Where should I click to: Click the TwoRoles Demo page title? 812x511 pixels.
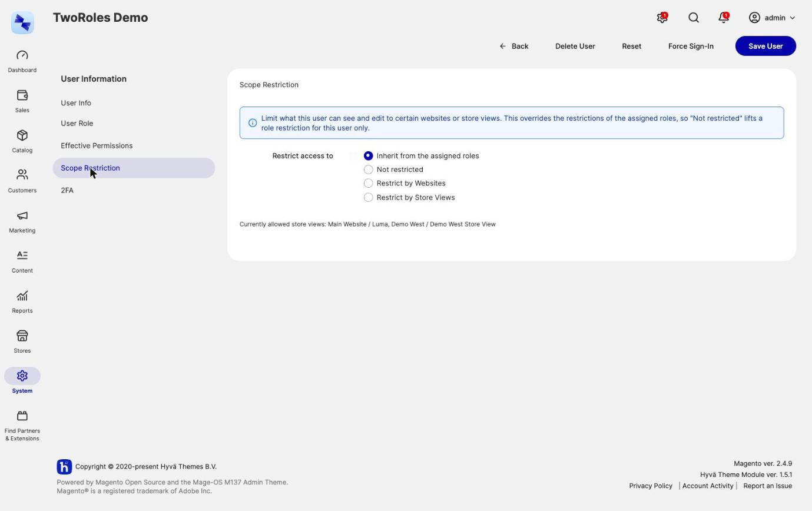(x=101, y=18)
